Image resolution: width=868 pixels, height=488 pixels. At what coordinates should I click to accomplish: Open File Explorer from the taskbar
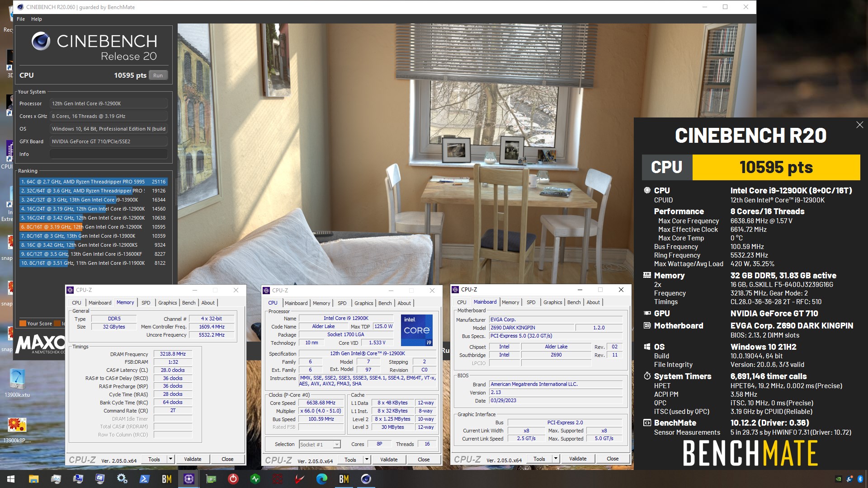pyautogui.click(x=33, y=479)
